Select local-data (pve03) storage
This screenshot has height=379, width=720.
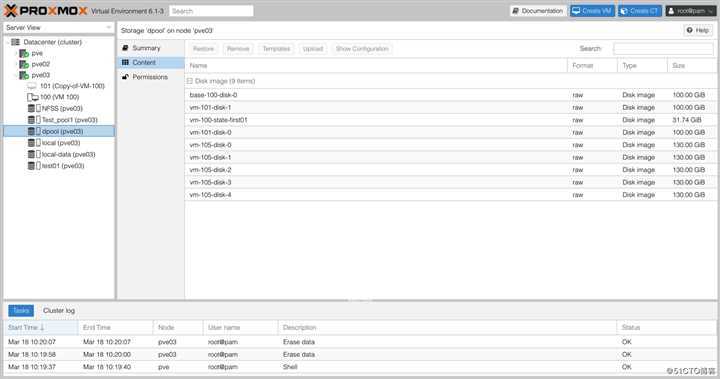coord(68,154)
